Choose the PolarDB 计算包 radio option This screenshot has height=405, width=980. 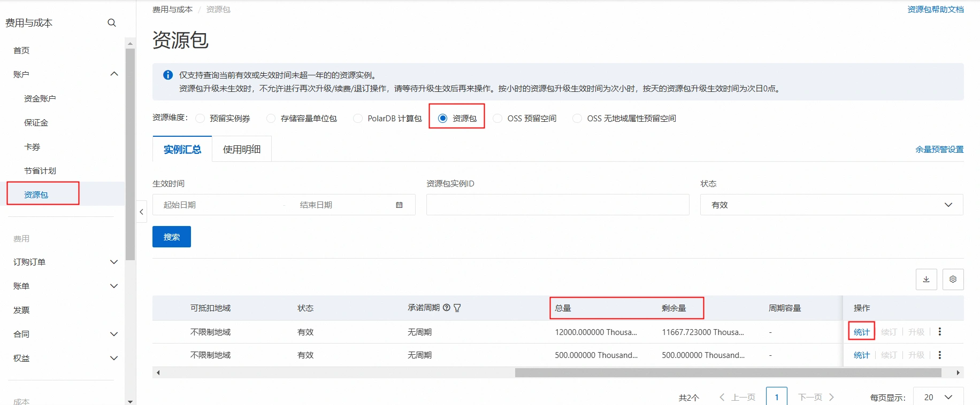pyautogui.click(x=358, y=119)
